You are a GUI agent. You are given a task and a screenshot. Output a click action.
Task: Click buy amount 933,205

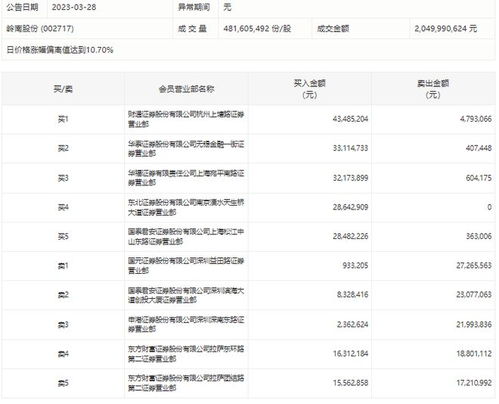355,266
